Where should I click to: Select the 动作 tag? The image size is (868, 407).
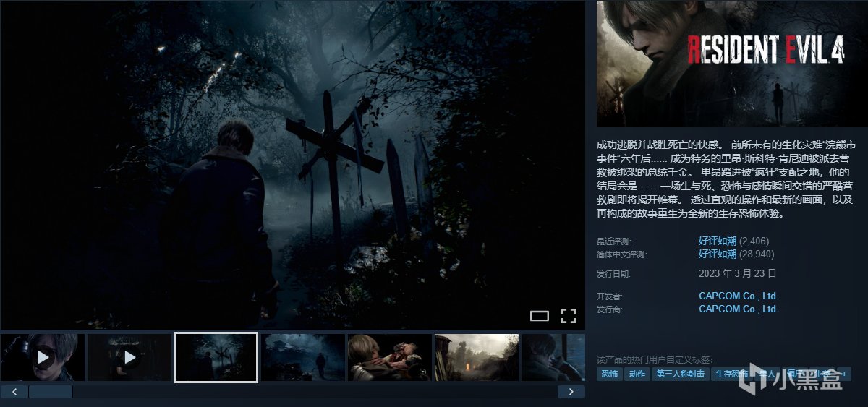(637, 374)
